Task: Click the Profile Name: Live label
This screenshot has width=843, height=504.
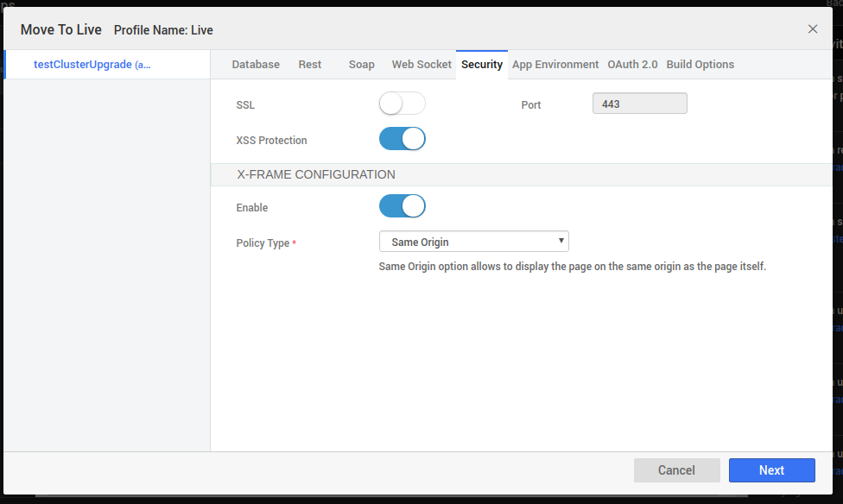Action: pyautogui.click(x=163, y=30)
